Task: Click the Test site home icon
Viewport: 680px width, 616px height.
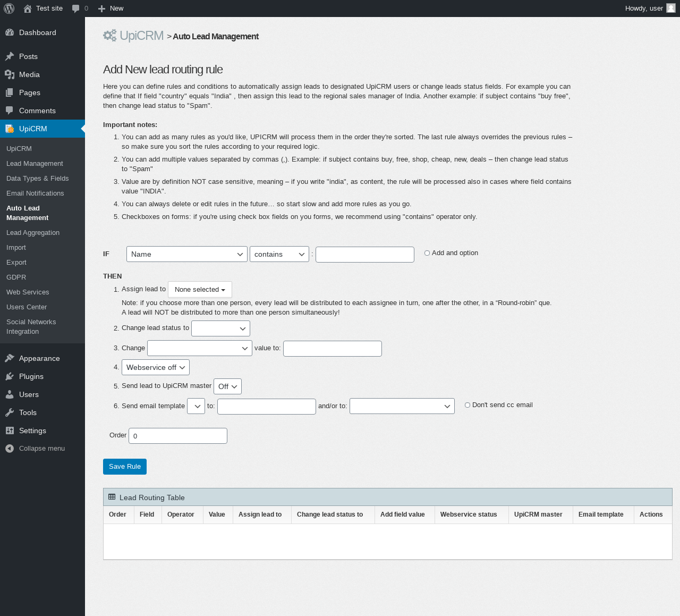Action: coord(28,9)
